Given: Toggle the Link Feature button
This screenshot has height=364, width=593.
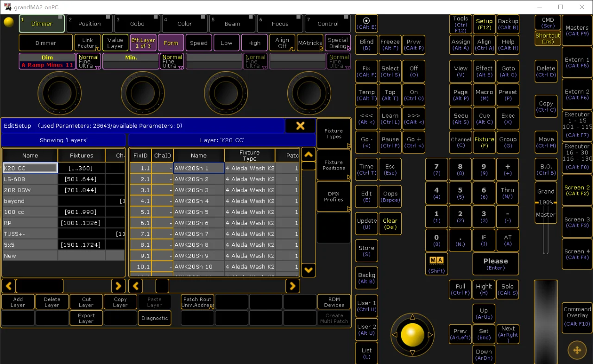Looking at the screenshot, I should click(x=88, y=43).
